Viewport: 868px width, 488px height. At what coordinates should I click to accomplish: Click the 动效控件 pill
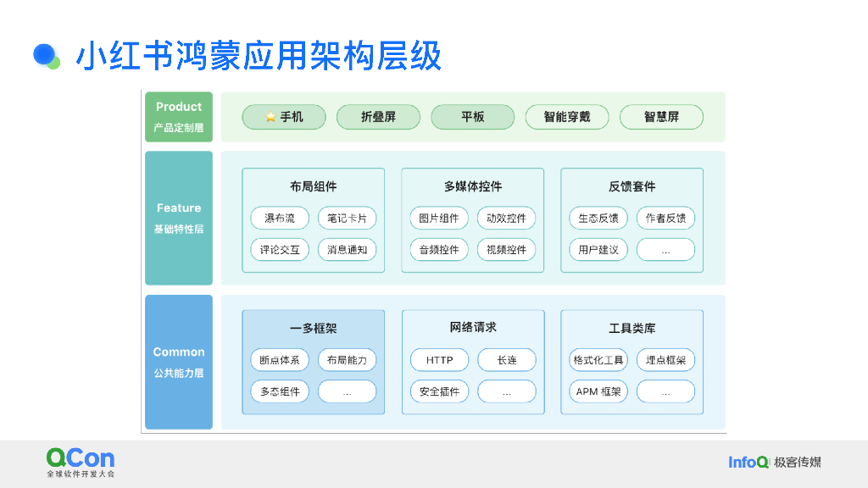coord(507,218)
